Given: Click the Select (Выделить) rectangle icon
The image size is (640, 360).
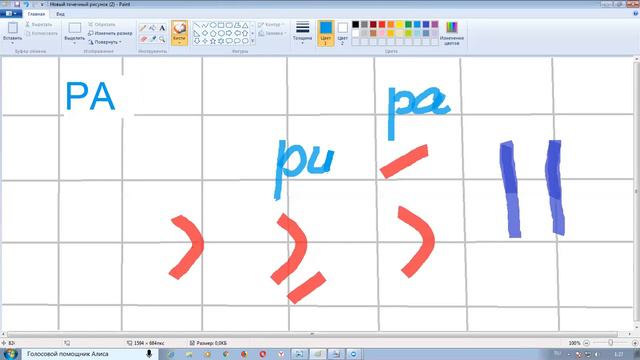Looking at the screenshot, I should point(75,28).
